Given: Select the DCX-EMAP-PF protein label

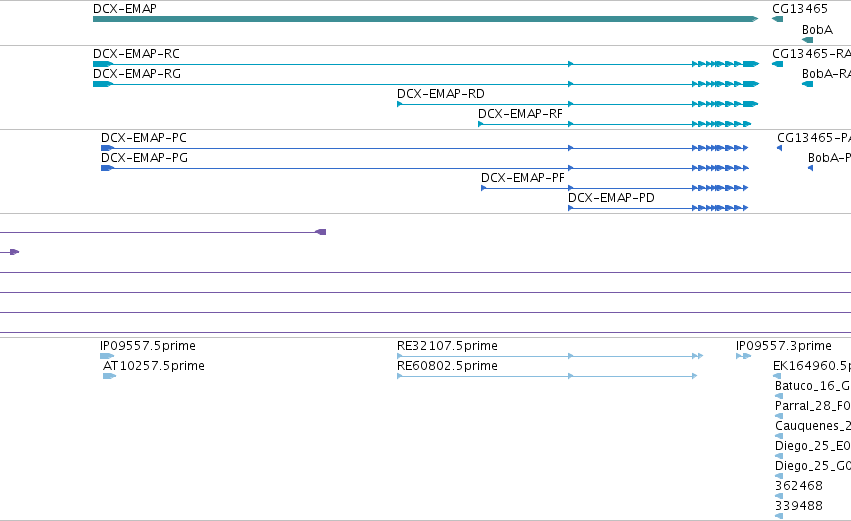Looking at the screenshot, I should click(523, 178).
